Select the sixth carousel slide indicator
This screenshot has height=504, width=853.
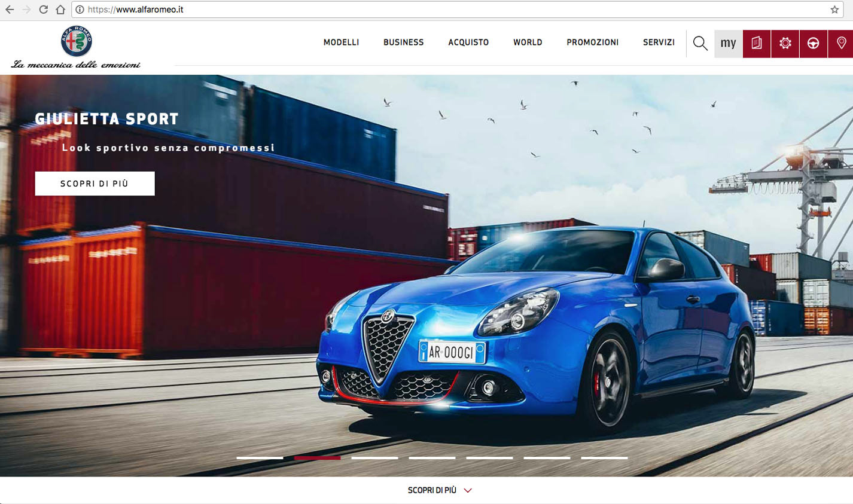547,458
